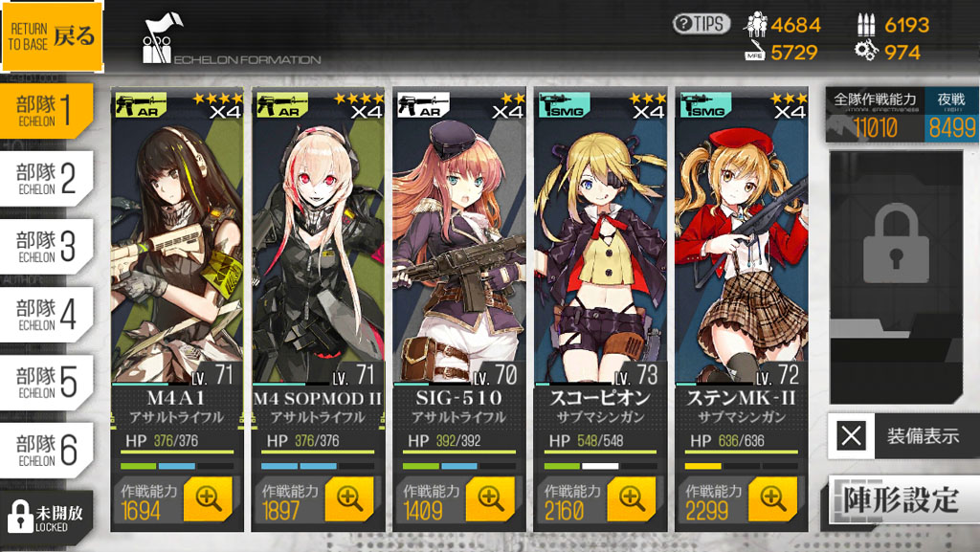Tap the Scorpion card's magnifier icon

tap(632, 498)
